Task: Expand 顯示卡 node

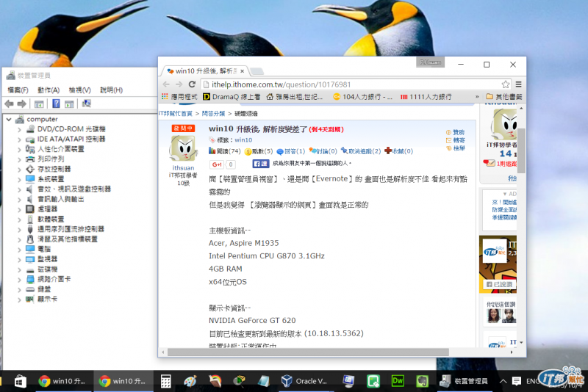Action: 19,300
